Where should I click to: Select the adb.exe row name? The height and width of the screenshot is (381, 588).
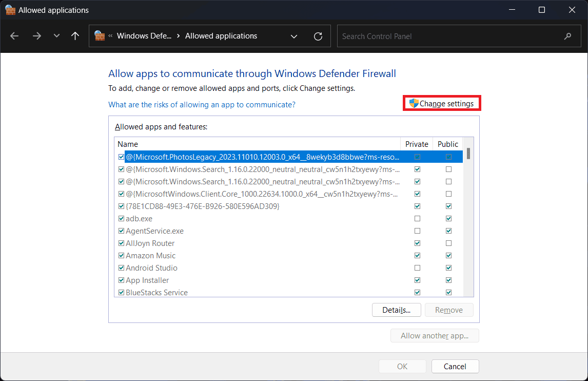[139, 218]
